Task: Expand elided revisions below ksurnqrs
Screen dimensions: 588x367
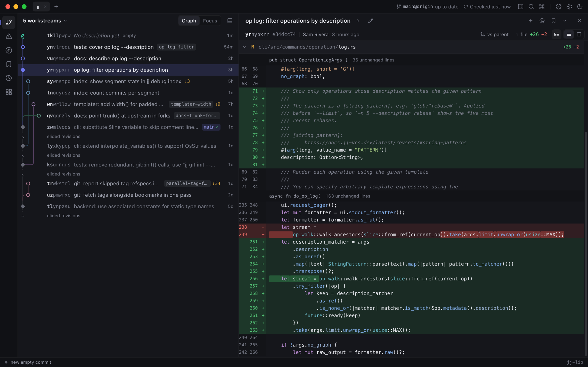Action: [x=63, y=174]
